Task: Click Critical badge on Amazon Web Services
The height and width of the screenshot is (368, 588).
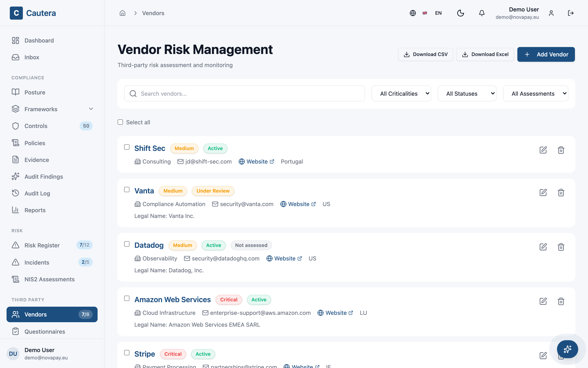Action: [229, 300]
